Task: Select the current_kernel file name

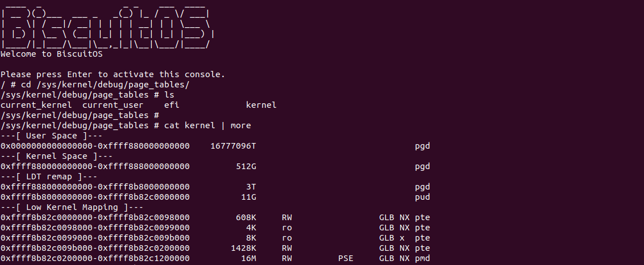Action: coord(36,105)
